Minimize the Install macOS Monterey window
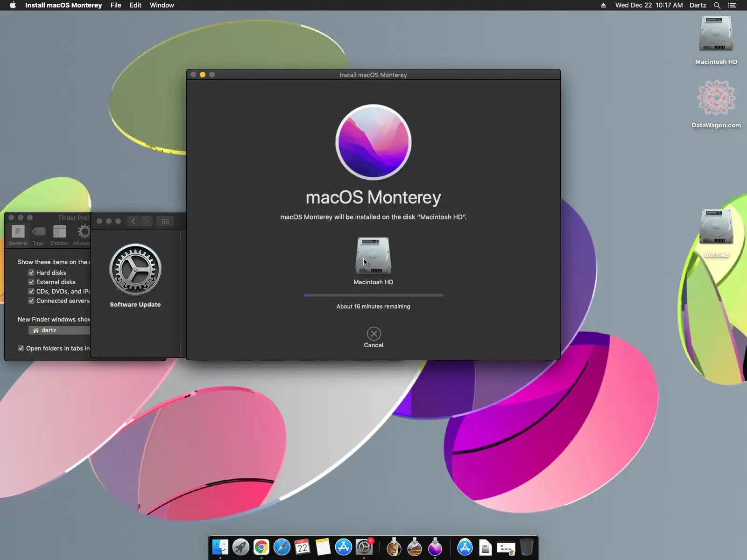The width and height of the screenshot is (747, 560). 203,75
